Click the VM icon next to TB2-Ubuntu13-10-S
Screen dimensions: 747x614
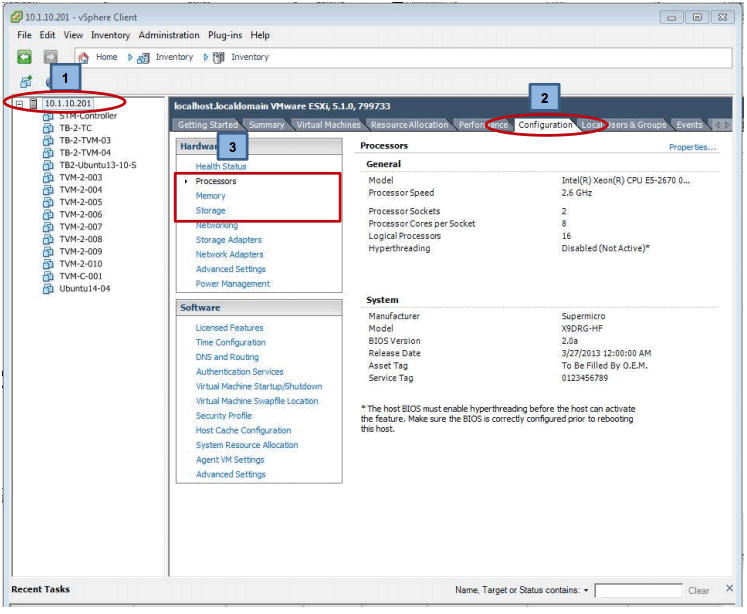click(x=48, y=165)
